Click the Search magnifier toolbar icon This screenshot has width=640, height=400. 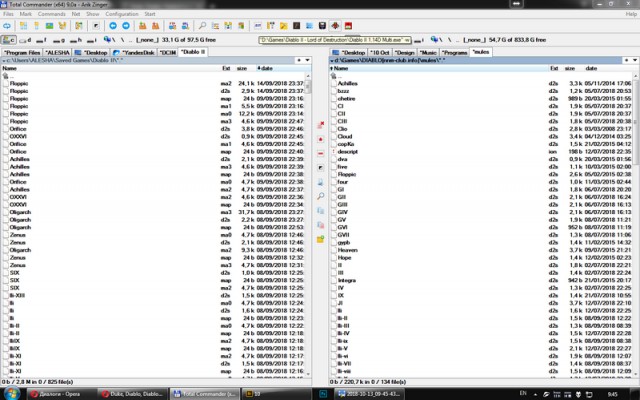point(202,26)
